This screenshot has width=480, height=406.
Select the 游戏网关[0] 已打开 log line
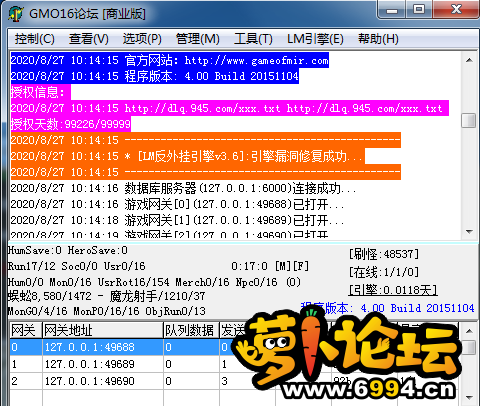coord(177,204)
